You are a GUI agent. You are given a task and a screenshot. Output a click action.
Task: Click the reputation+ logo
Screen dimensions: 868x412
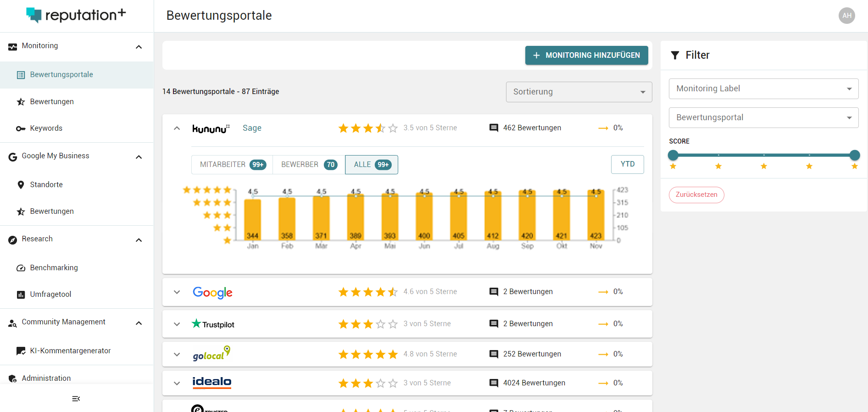[76, 15]
